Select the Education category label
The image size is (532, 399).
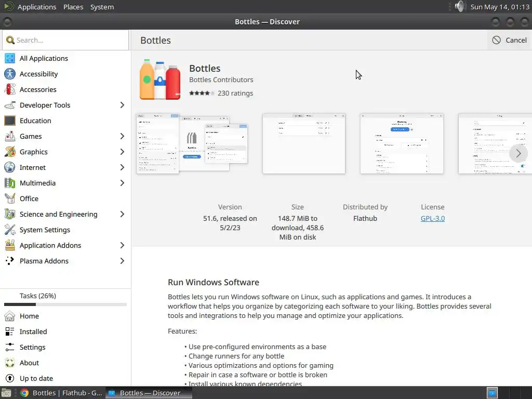tap(35, 121)
